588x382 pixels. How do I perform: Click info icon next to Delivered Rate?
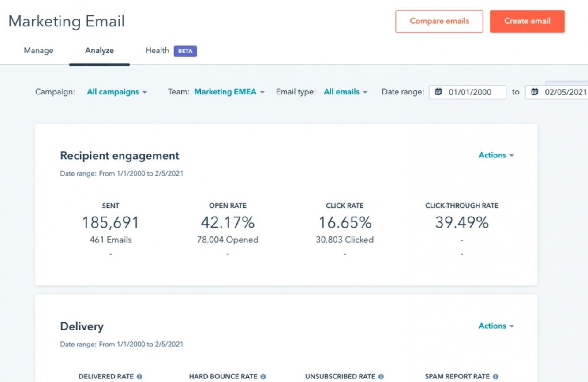(139, 377)
